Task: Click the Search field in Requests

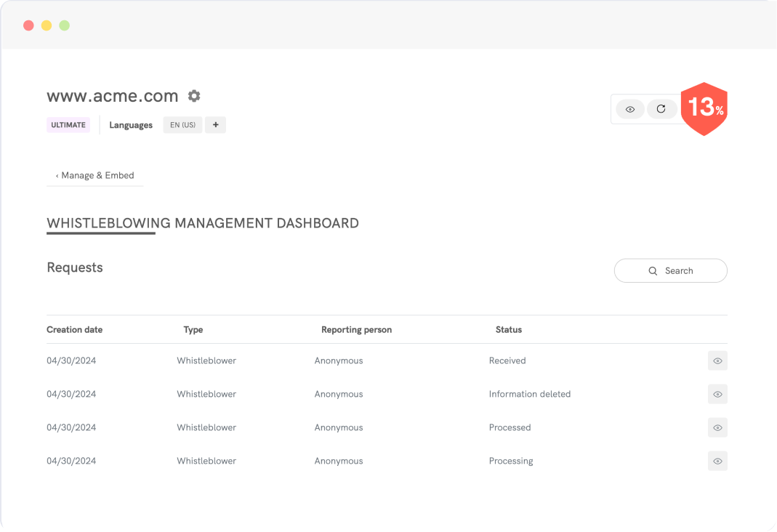Action: [670, 270]
